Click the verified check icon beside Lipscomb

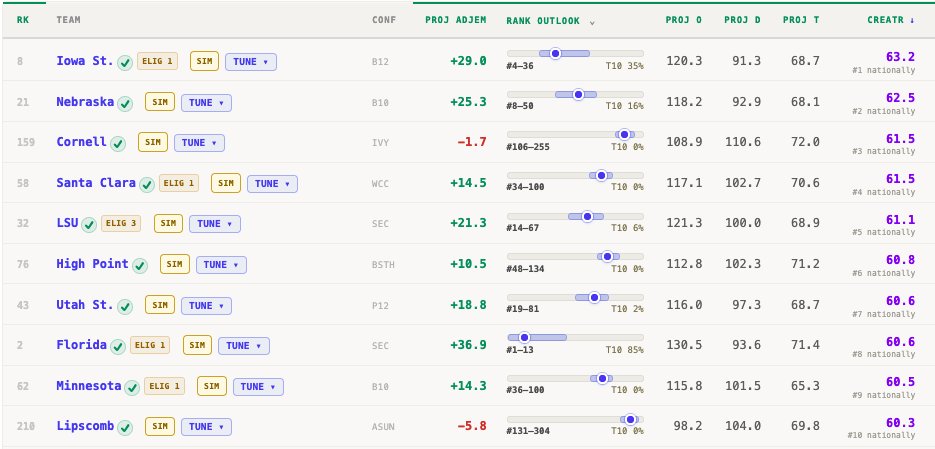pos(125,428)
